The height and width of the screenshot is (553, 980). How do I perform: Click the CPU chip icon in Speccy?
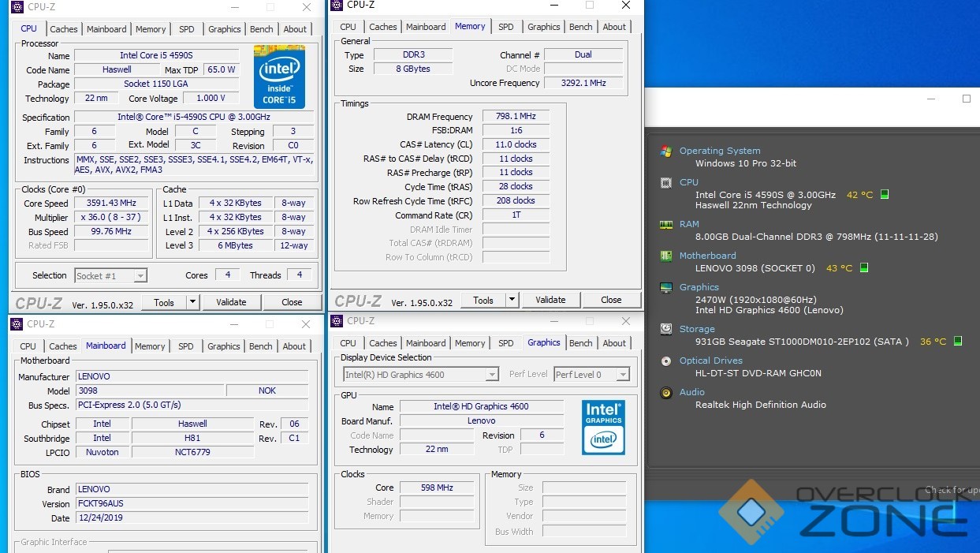tap(666, 182)
